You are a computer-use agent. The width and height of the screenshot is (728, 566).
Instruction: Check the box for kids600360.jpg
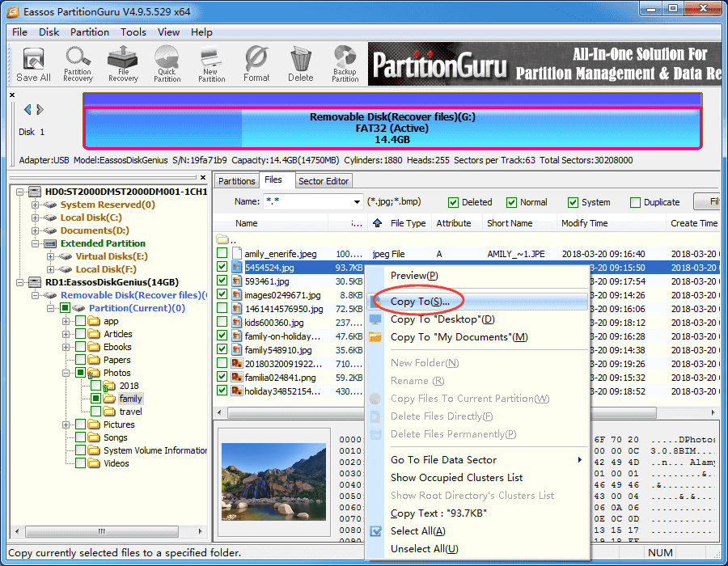point(222,322)
